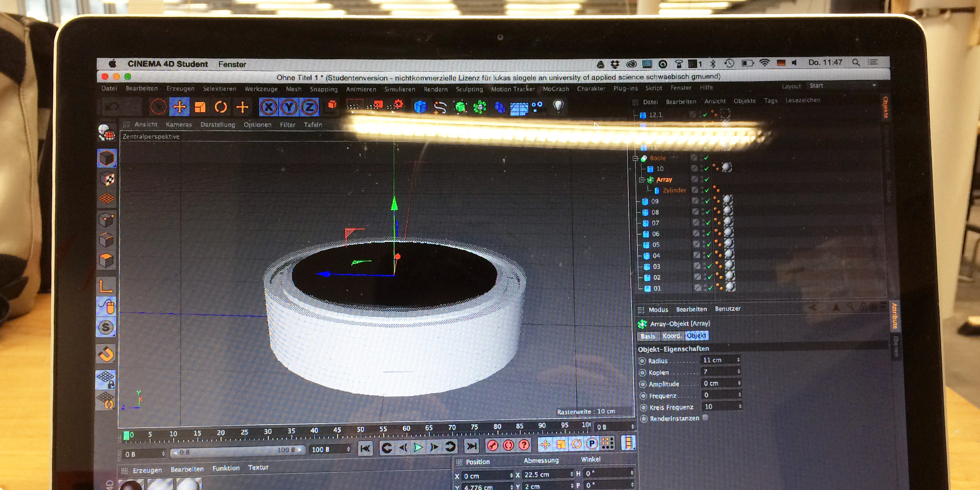Collapse the Array object in the Object Manager
The image size is (980, 490).
tap(642, 180)
